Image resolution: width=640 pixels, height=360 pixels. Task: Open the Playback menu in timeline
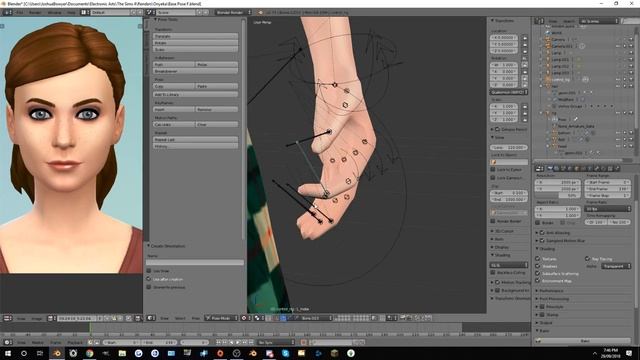[x=75, y=342]
